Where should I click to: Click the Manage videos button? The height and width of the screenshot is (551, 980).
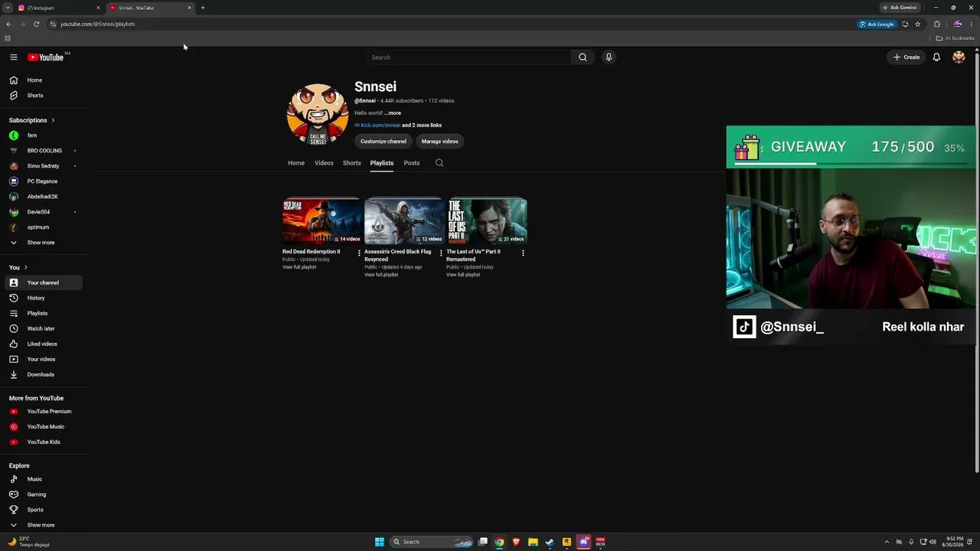(x=439, y=142)
